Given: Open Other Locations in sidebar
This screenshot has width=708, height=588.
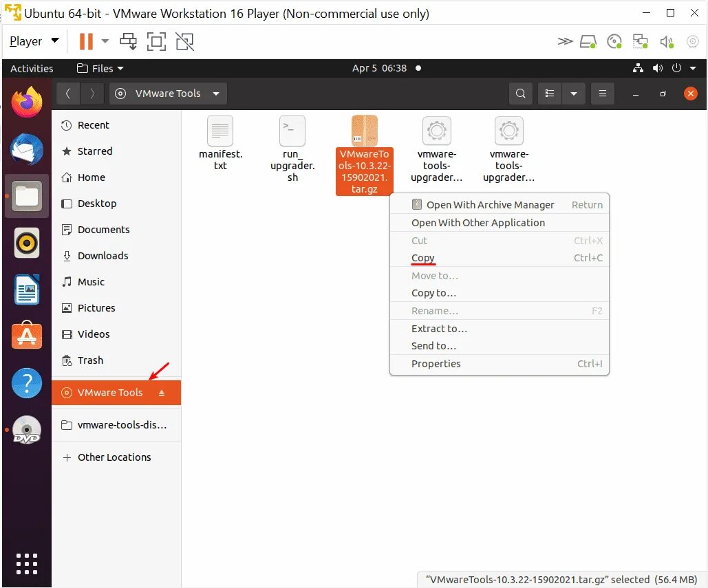Looking at the screenshot, I should 116,457.
